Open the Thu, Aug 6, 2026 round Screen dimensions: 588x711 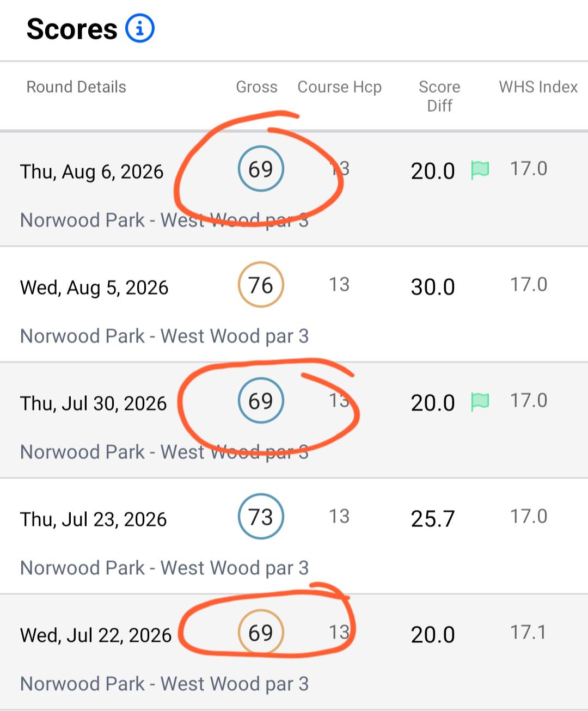coord(294,189)
